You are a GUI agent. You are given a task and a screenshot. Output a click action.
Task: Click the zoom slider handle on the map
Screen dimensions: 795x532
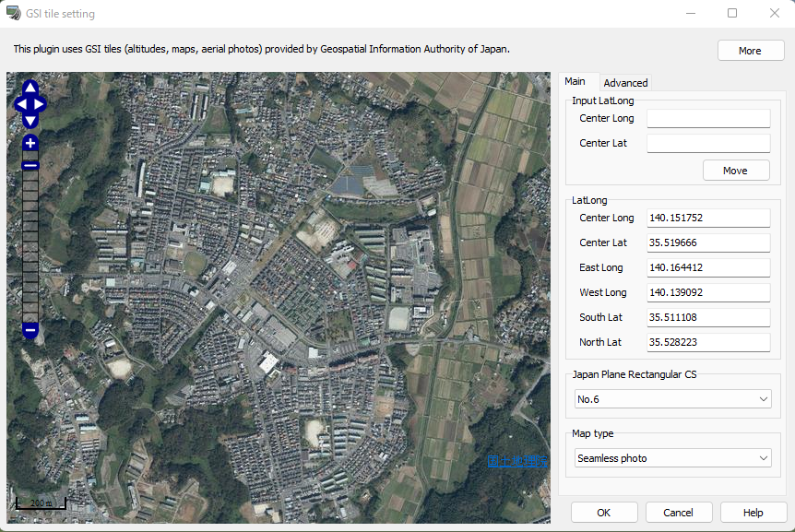(30, 166)
